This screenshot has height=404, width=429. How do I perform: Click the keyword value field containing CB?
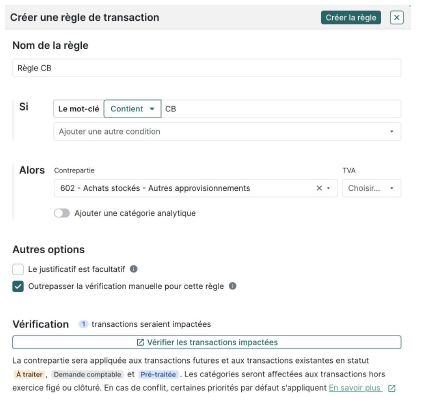281,109
